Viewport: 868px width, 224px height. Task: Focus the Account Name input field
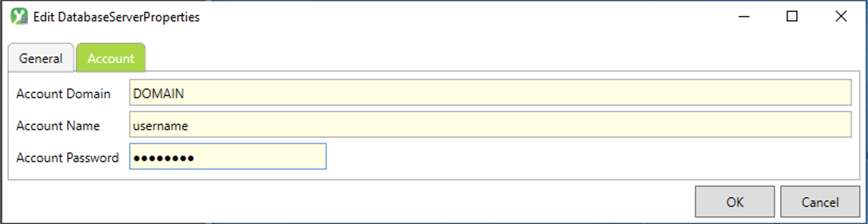(490, 125)
